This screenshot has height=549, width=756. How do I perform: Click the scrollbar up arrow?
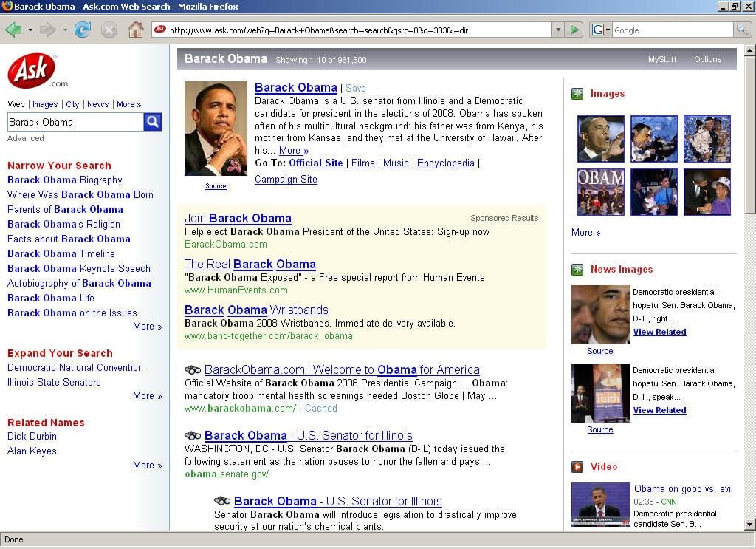point(750,50)
